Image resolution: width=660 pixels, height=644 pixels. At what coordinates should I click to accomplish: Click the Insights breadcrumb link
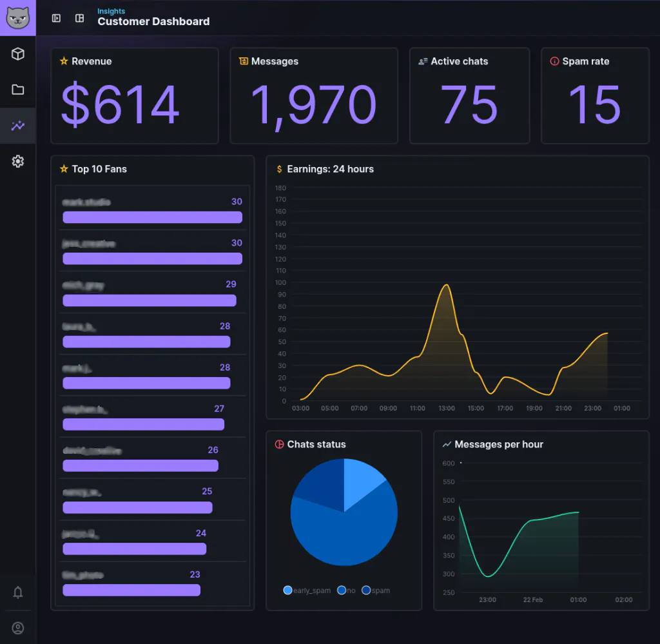111,11
